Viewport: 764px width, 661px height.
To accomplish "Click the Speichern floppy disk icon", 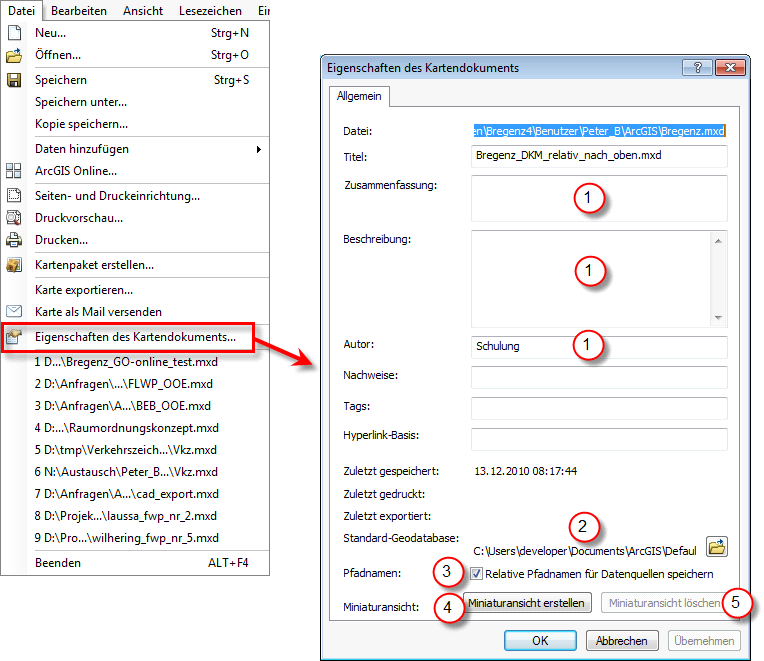I will pyautogui.click(x=14, y=80).
